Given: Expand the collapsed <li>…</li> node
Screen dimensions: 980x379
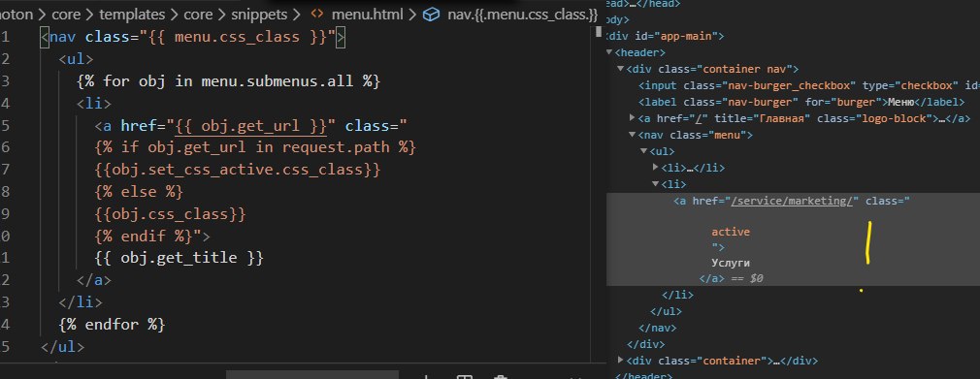Looking at the screenshot, I should click(x=655, y=168).
